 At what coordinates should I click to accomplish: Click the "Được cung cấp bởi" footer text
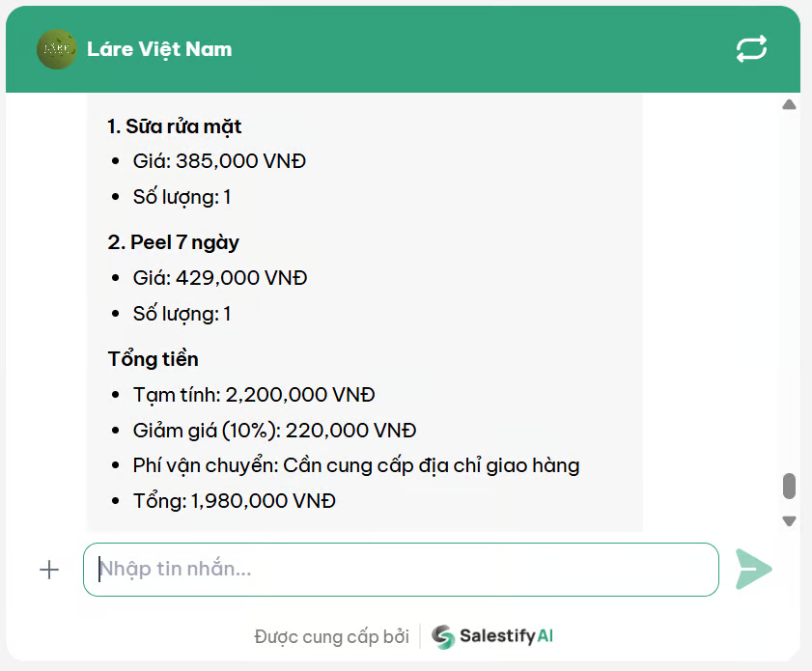[x=331, y=636]
